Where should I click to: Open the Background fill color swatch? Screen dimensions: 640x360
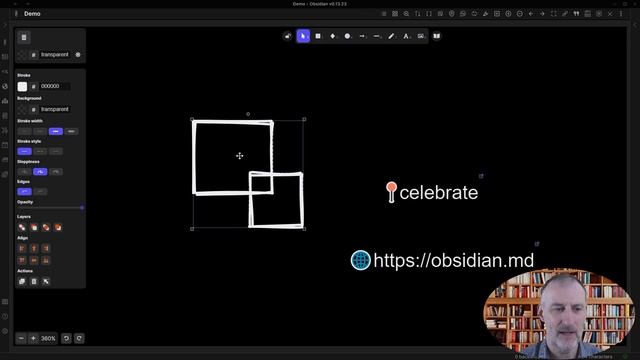(x=22, y=109)
